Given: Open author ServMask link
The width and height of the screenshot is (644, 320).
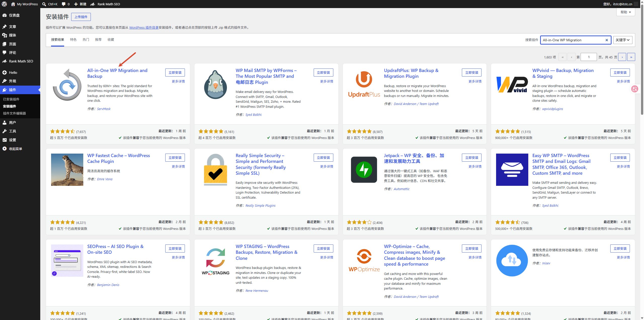Looking at the screenshot, I should pos(104,109).
